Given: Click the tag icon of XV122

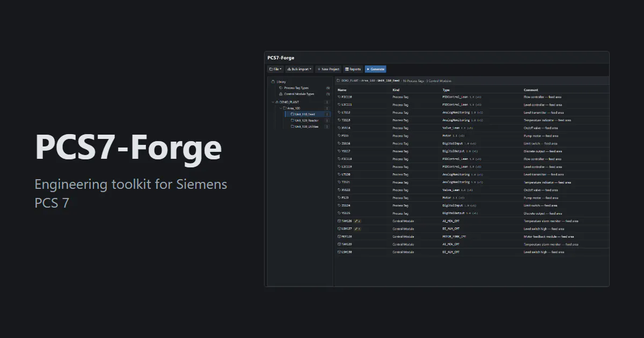Looking at the screenshot, I should pyautogui.click(x=339, y=190).
